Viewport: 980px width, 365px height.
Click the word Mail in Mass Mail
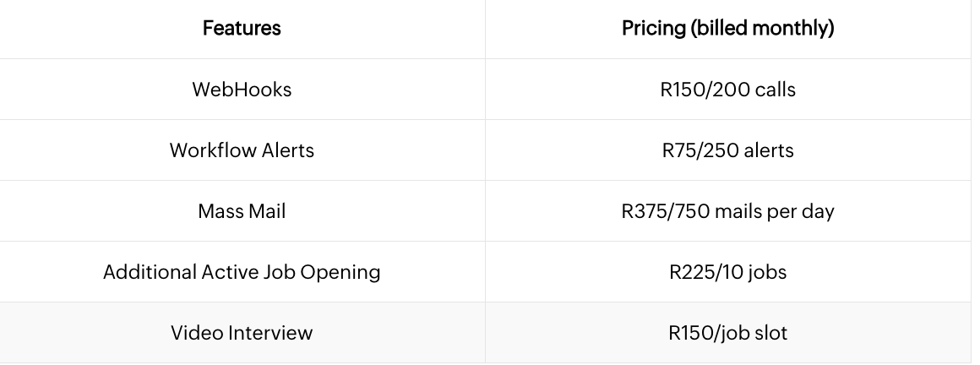click(268, 211)
